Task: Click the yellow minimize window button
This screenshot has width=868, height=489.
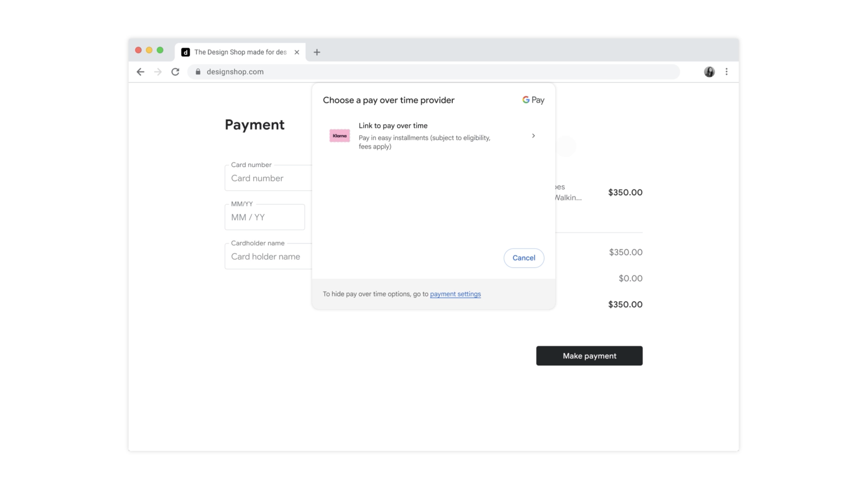Action: click(x=149, y=50)
